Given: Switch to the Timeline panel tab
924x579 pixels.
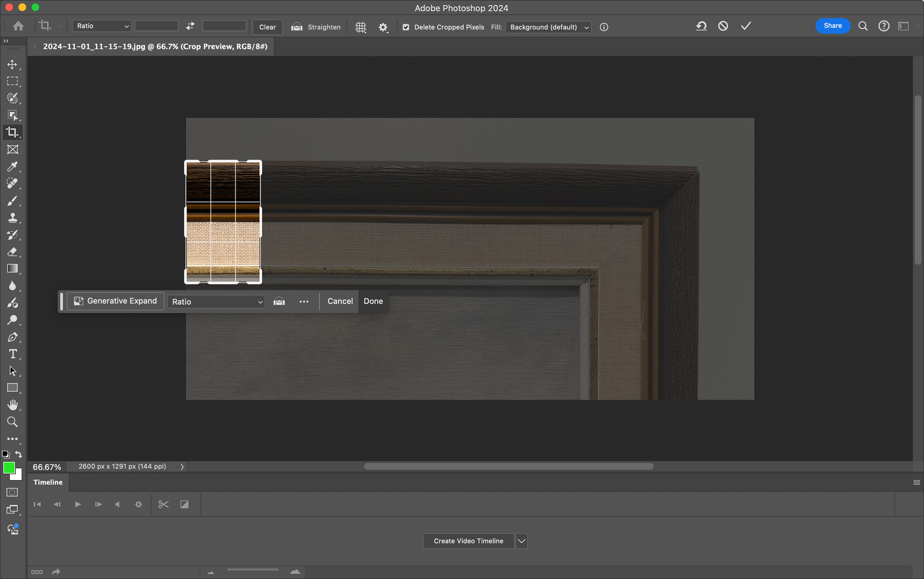Looking at the screenshot, I should 48,482.
